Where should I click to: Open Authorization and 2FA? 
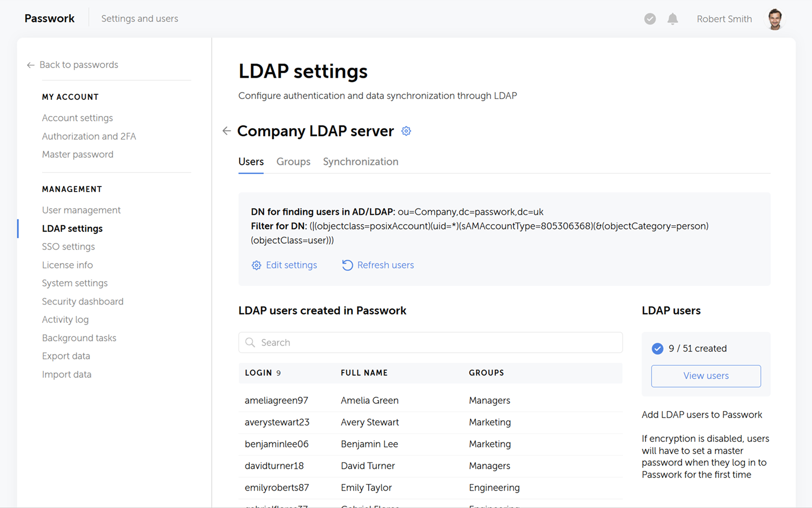89,136
